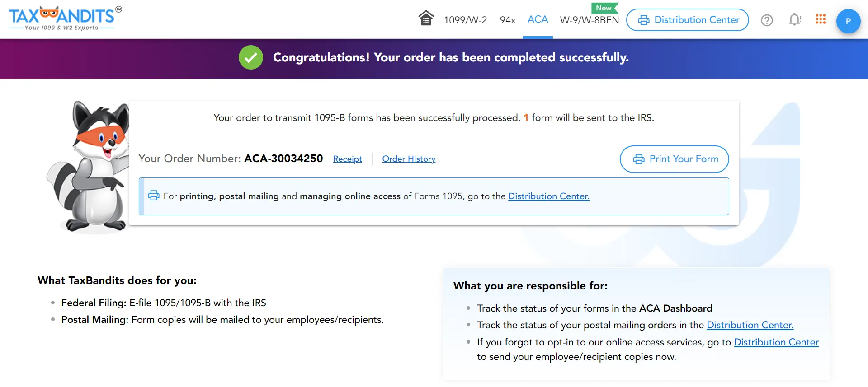Screen dimensions: 868x387
Task: Click the printer icon inside Print Your Form
Action: point(638,159)
